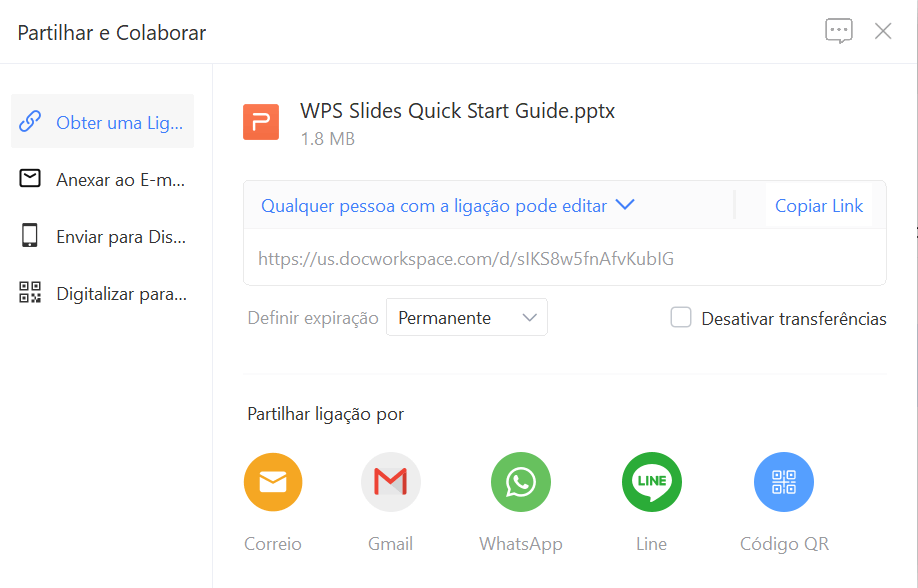Share link using the Line icon

(652, 482)
